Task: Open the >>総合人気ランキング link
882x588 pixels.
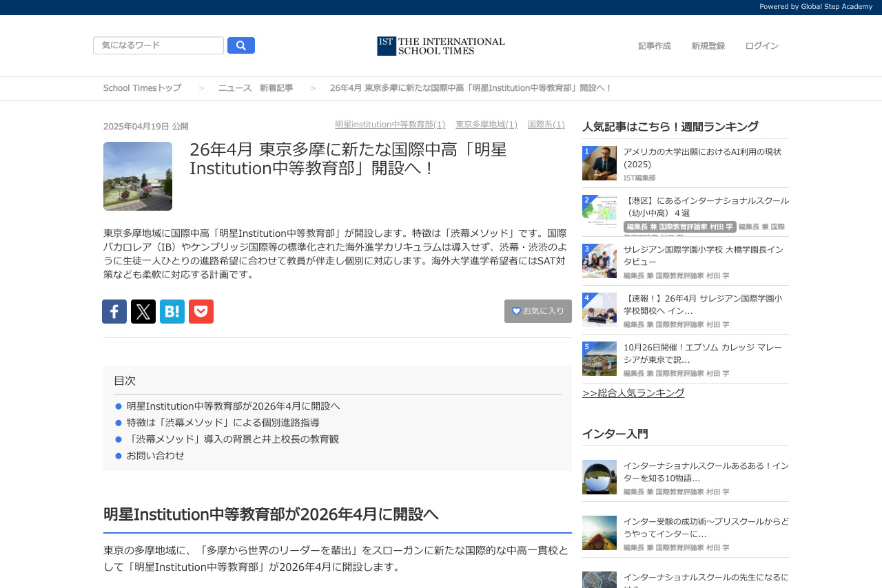Action: 633,393
